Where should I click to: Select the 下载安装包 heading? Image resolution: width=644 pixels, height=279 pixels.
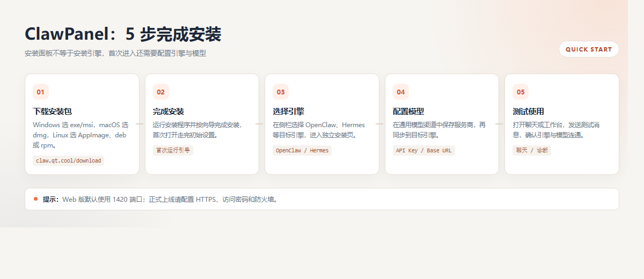53,112
